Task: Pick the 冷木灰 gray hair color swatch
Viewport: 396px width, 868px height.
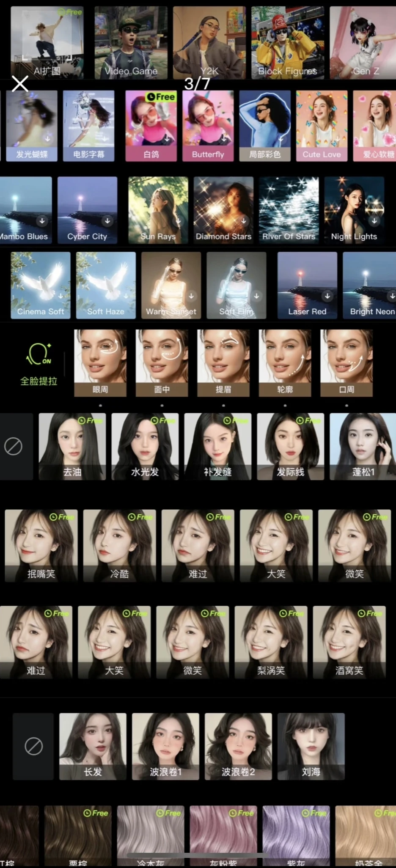Action: tap(151, 836)
